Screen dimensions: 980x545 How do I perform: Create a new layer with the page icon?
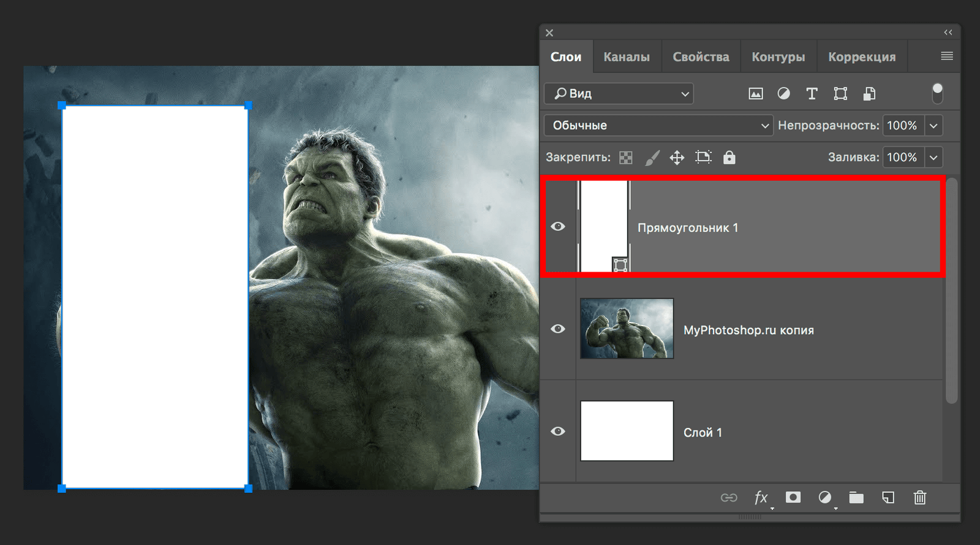coord(888,497)
